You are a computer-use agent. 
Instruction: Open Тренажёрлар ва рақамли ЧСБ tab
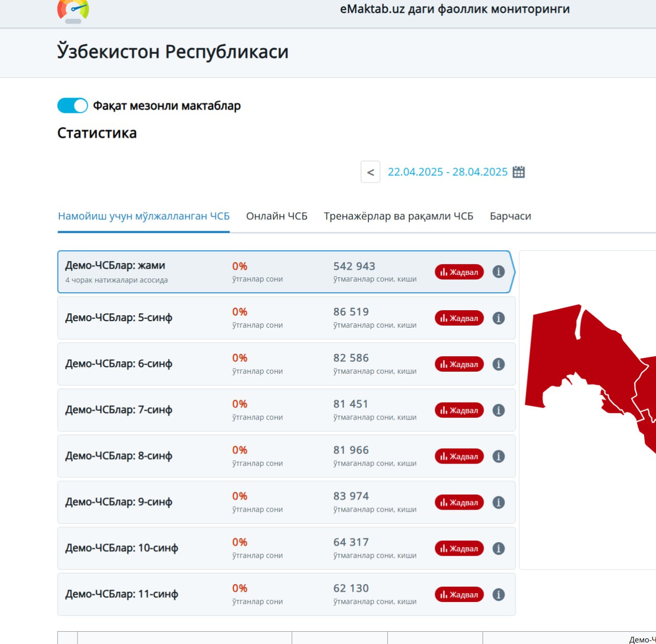398,216
